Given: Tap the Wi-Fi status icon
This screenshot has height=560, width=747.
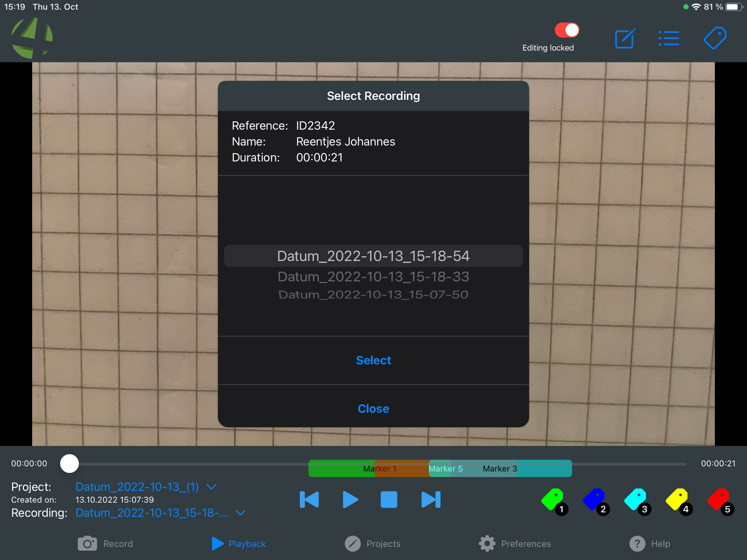Looking at the screenshot, I should (696, 7).
